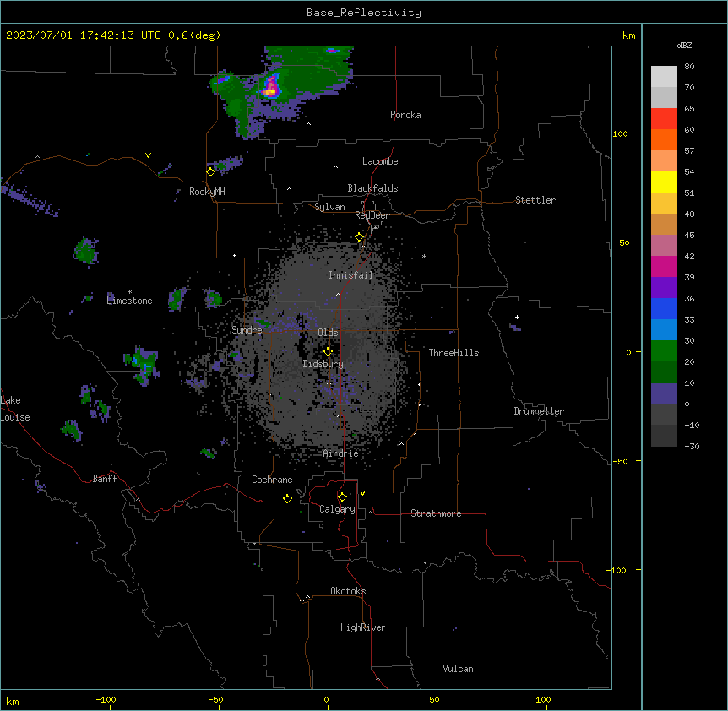
Task: Click the yellow diamond marker above Calgary label
Action: [x=342, y=497]
